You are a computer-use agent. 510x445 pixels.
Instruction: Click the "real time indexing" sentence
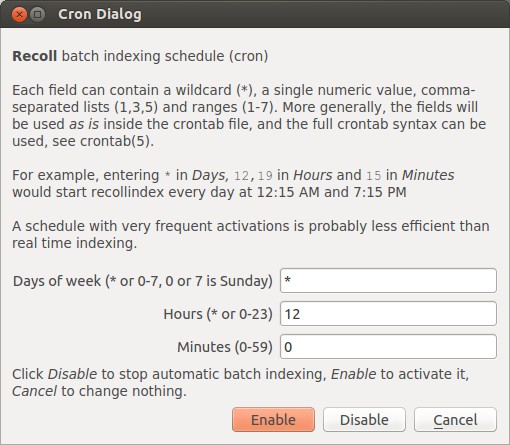click(75, 243)
